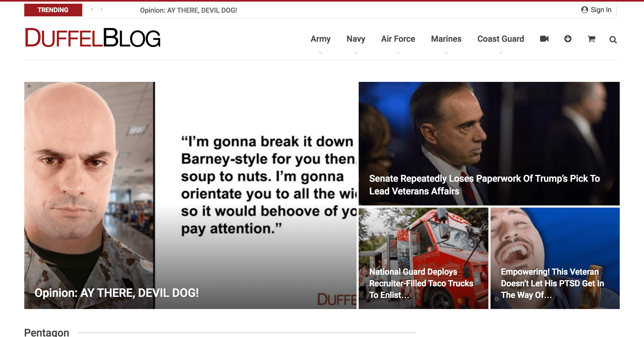
Task: Expand the chevron under Navy
Action: click(356, 53)
